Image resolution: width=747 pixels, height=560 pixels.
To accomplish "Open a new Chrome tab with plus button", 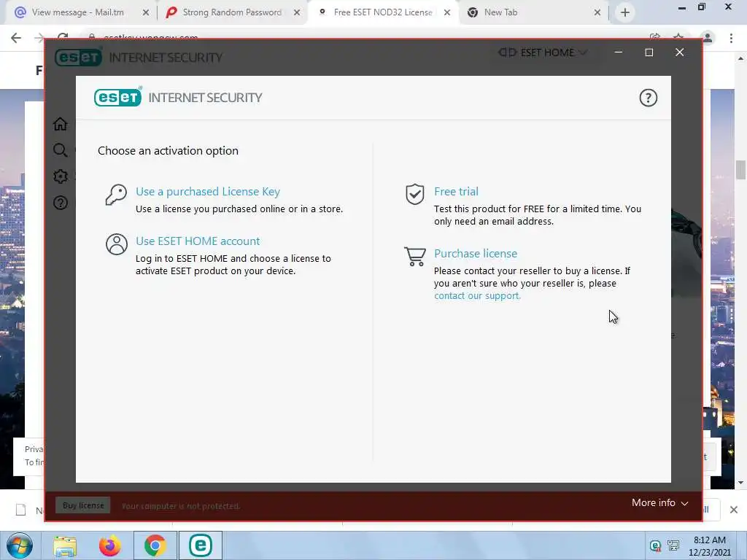I will pos(625,13).
